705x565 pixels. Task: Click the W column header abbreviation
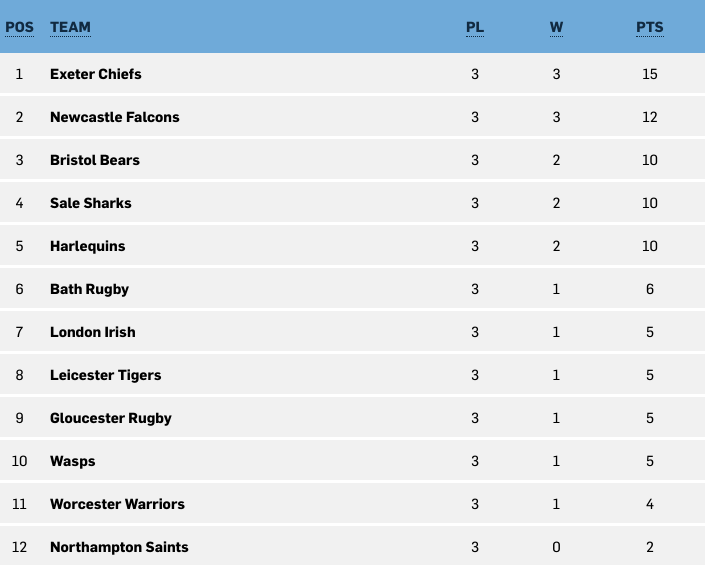556,27
